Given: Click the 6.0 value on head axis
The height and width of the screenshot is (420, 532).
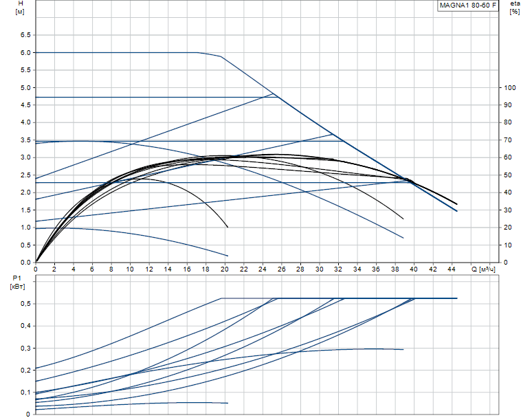Looking at the screenshot, I should 26,52.
